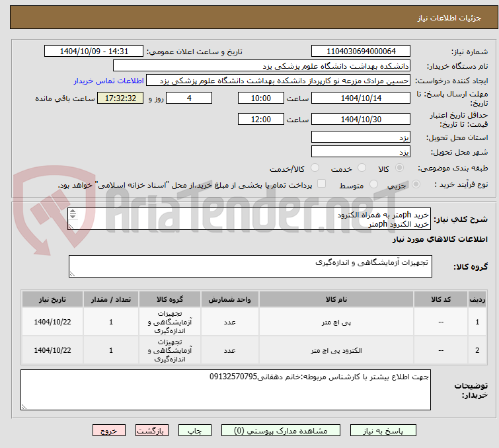Click the price validity date 1404/10/30

(x=361, y=119)
